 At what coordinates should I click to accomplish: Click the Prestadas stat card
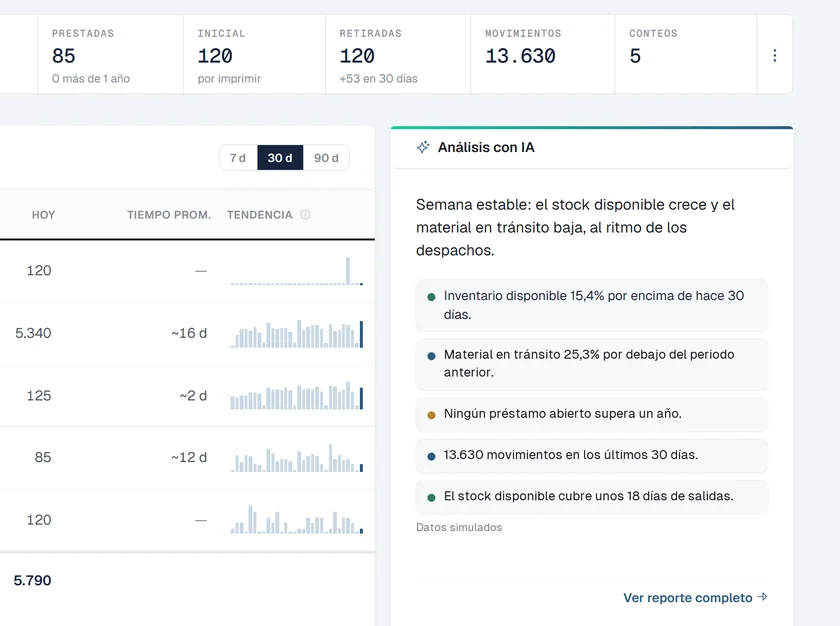(110, 55)
